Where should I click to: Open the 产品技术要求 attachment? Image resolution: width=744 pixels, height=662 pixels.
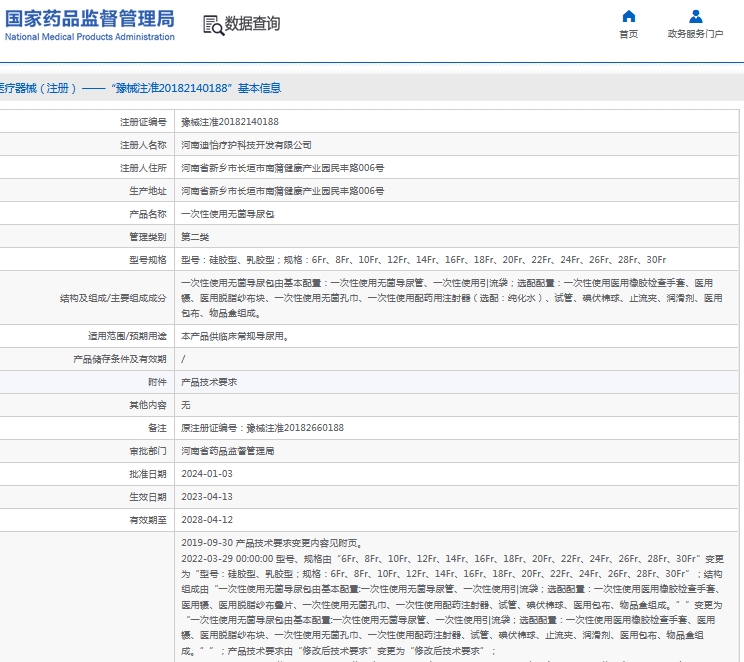pos(209,382)
